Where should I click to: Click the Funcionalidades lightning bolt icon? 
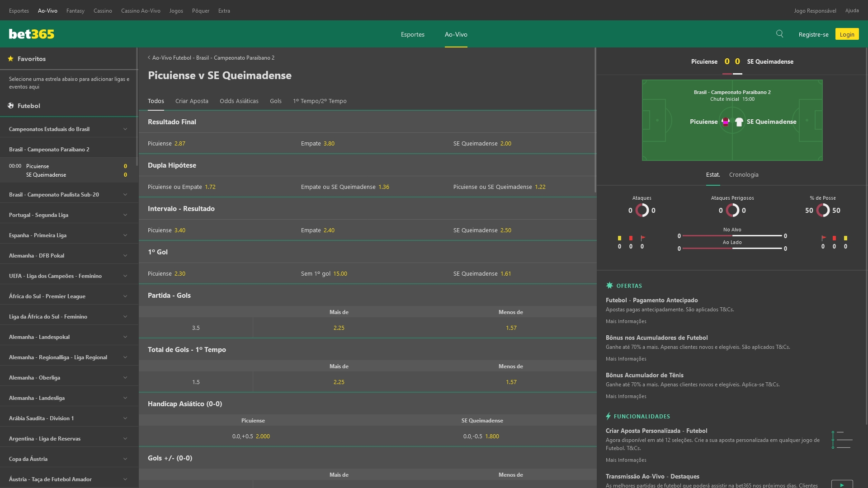point(609,416)
